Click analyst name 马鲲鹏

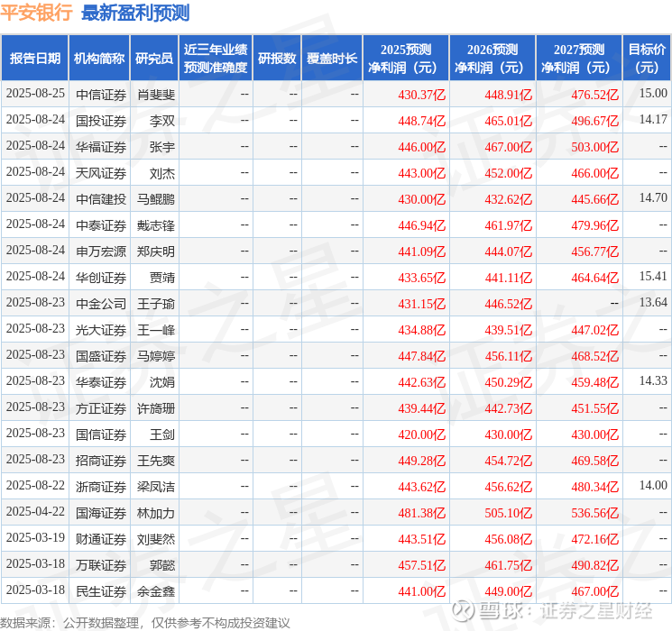[x=156, y=199]
